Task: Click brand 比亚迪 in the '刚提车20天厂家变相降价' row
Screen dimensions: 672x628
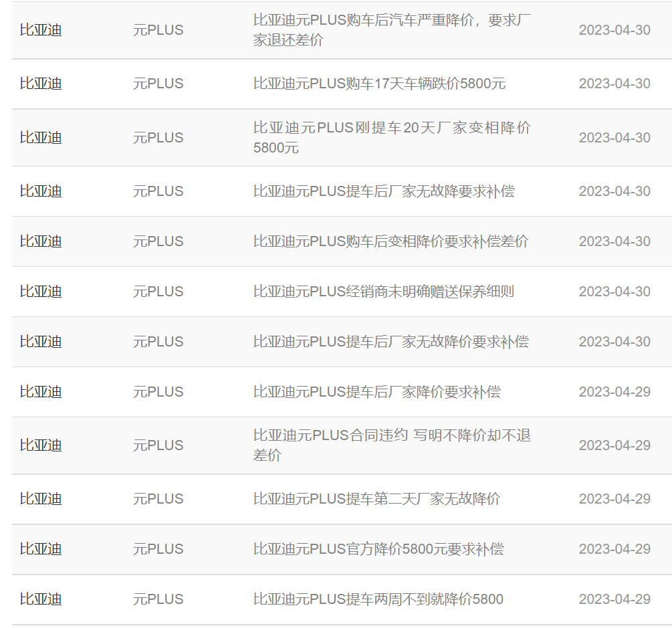Action: (x=41, y=138)
